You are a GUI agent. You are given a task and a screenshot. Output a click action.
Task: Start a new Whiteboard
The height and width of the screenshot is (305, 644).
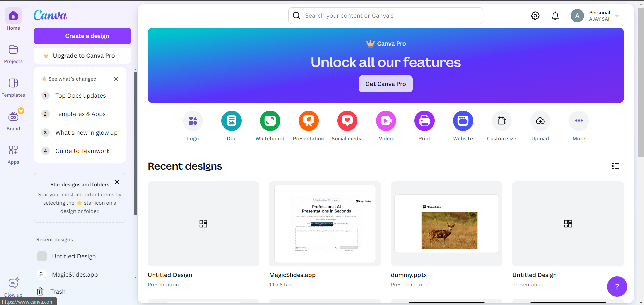270,121
